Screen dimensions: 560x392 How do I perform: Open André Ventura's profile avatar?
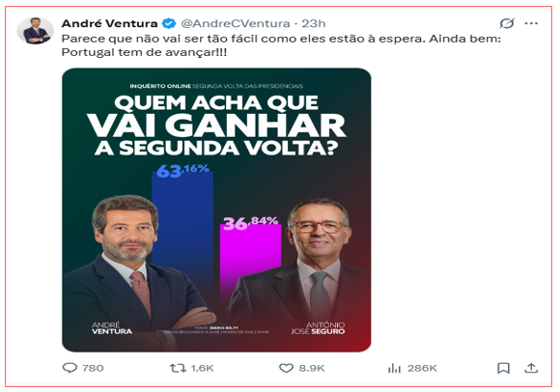[x=36, y=30]
